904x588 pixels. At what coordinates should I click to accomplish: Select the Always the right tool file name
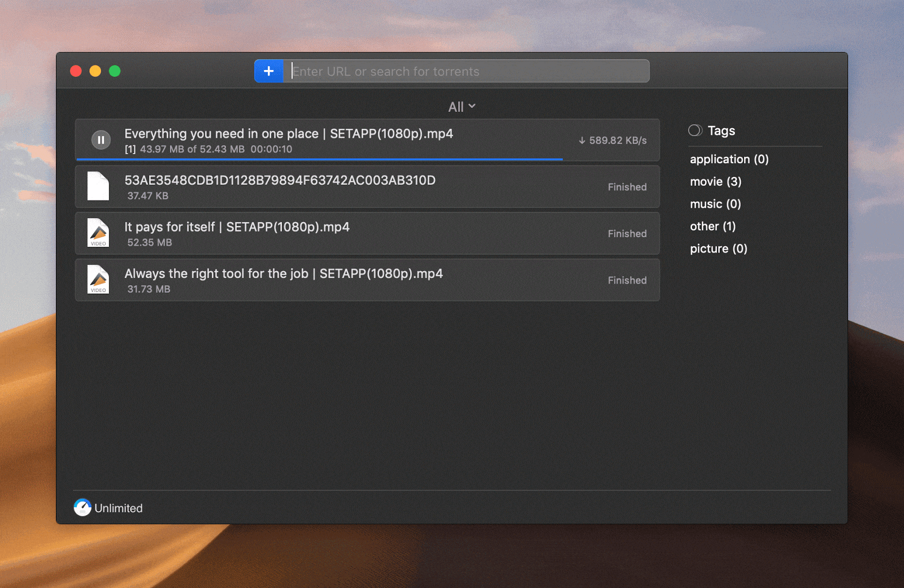[284, 274]
